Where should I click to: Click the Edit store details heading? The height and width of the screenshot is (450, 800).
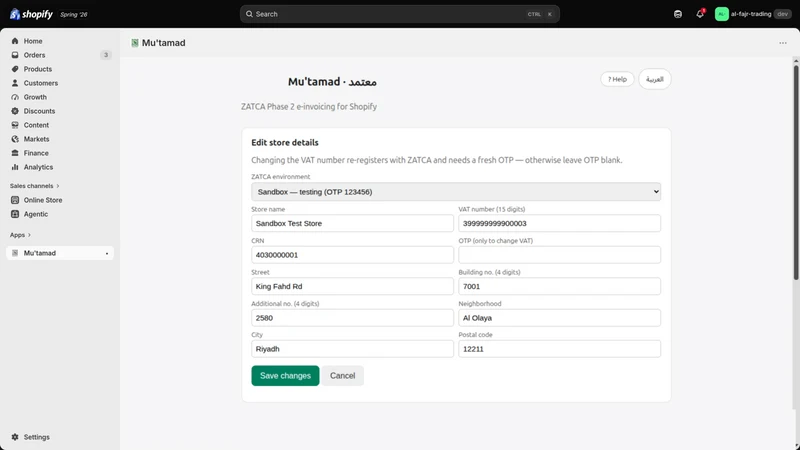click(285, 143)
